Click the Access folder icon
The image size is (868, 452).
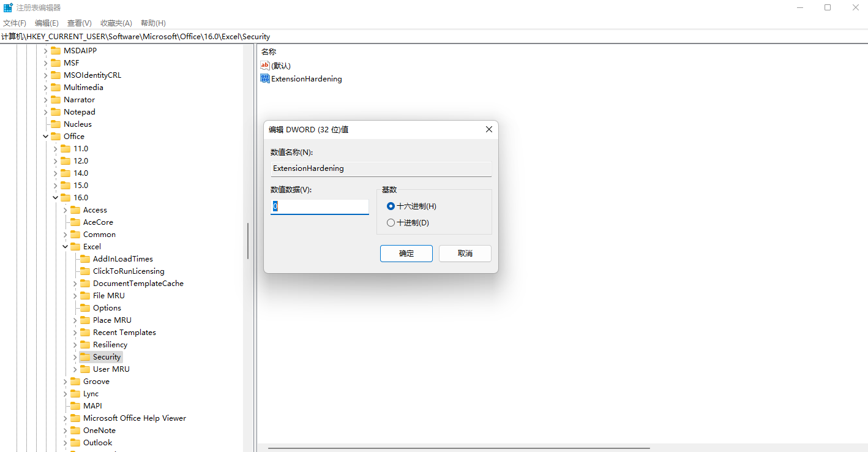(75, 209)
